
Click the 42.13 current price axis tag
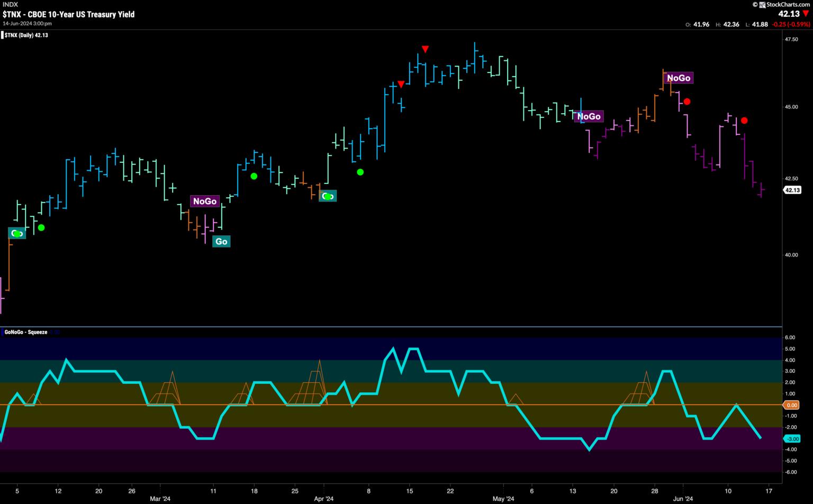[792, 190]
